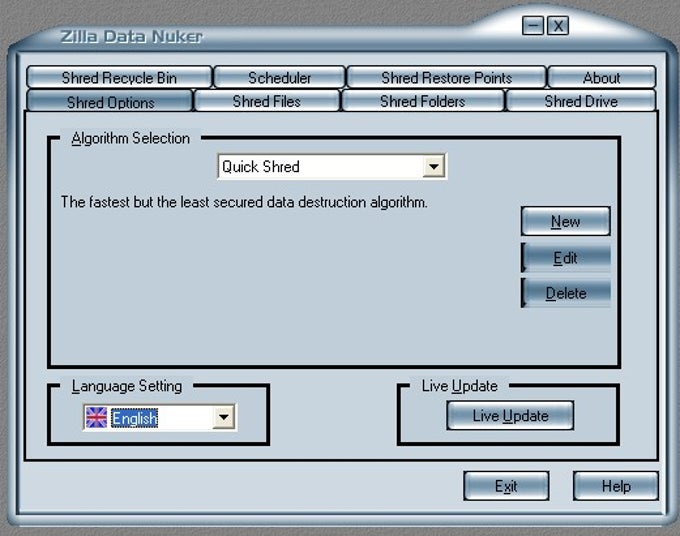This screenshot has height=536, width=680.
Task: Click the Algorithm Selection group label
Action: pyautogui.click(x=131, y=138)
